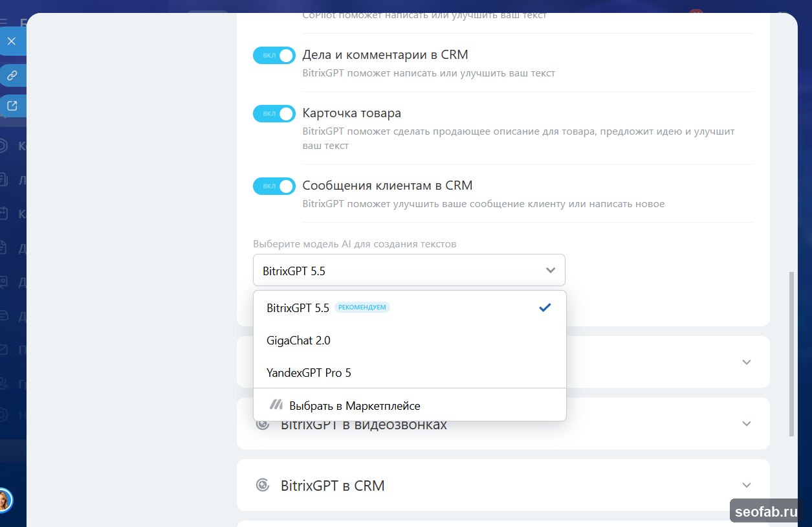This screenshot has height=527, width=812.
Task: Close the settings slider with the X button
Action: 12,41
